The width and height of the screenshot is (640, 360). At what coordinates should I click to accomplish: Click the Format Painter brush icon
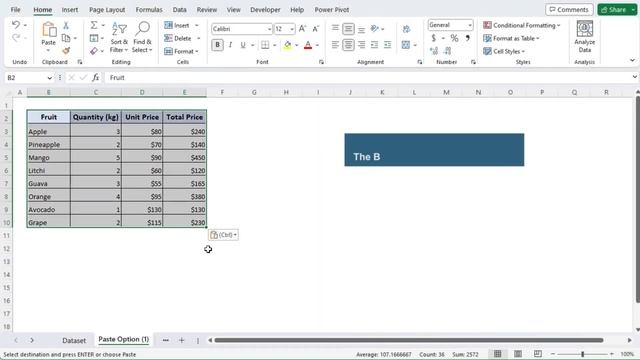click(x=66, y=51)
